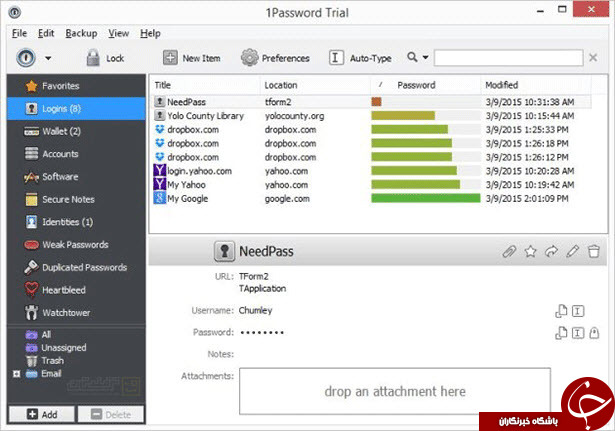Click inside the search input field
The image size is (615, 431).
click(508, 58)
